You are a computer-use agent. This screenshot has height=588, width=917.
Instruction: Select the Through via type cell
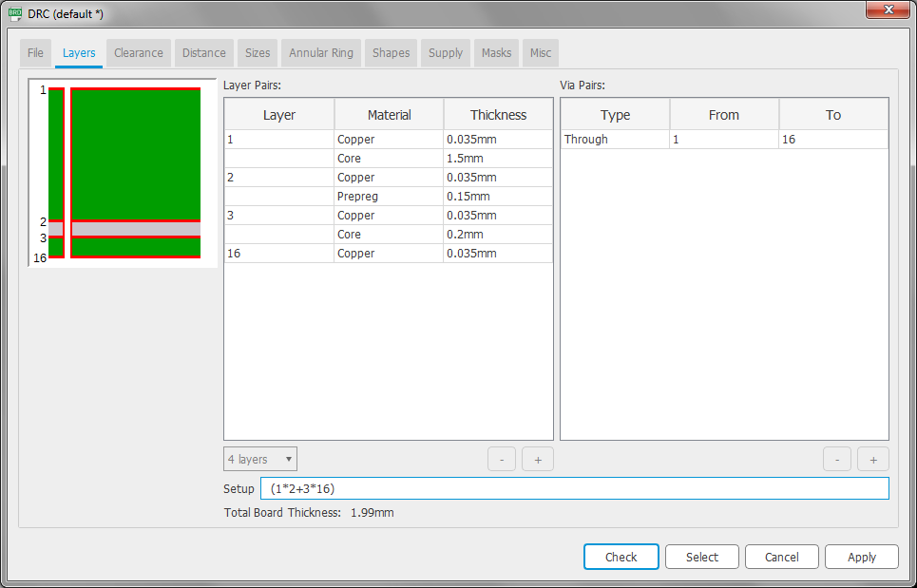pos(615,140)
